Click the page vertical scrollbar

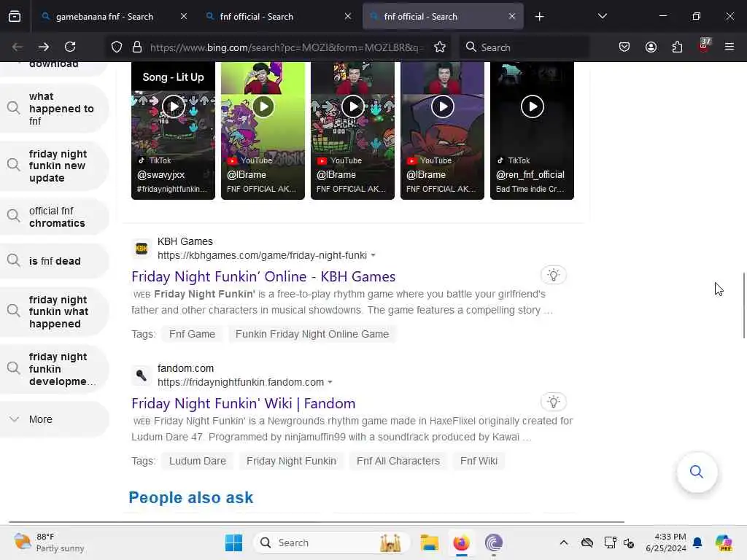[x=744, y=306]
